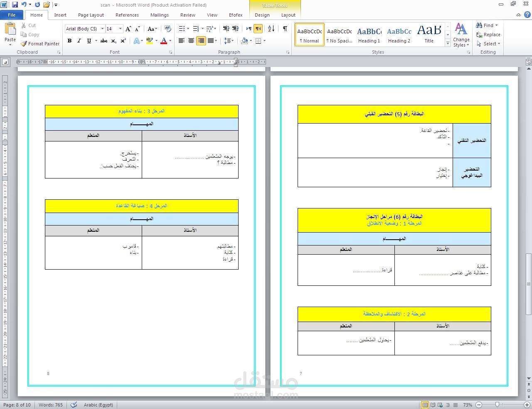Align text right
The image size is (532, 409).
(201, 41)
